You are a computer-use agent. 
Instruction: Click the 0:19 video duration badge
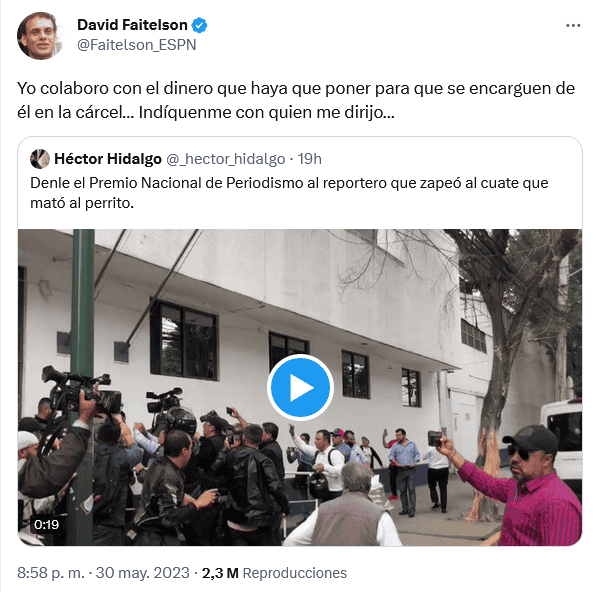pos(46,524)
